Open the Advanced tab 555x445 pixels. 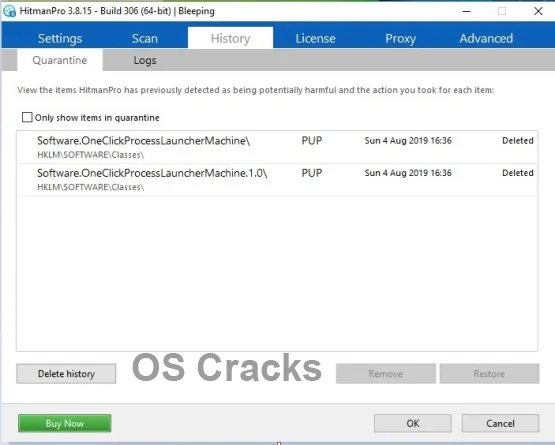coord(486,38)
